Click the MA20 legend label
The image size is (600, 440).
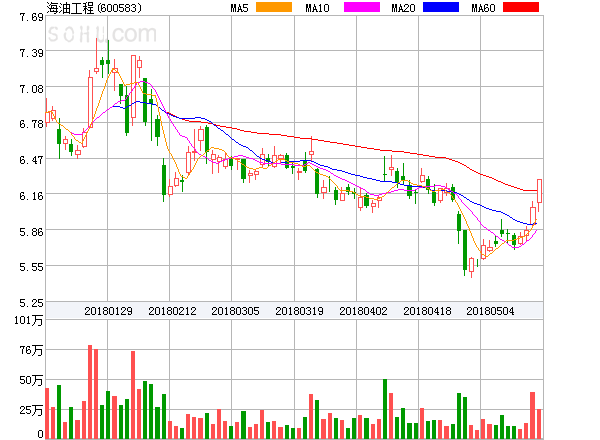click(403, 8)
